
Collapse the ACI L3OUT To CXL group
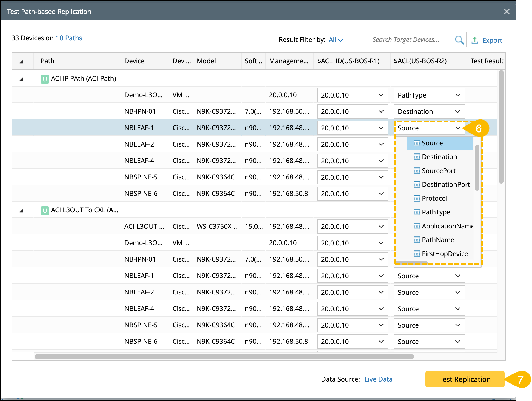click(x=21, y=211)
